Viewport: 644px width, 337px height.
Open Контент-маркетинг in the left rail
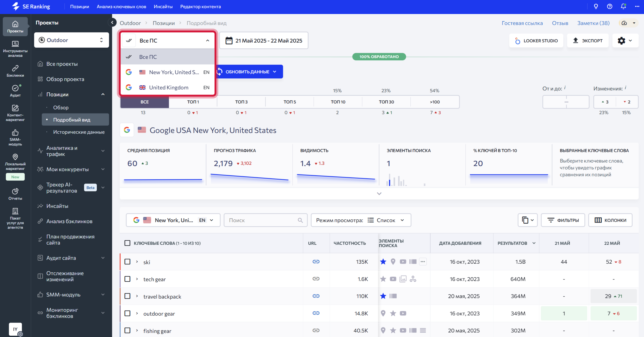pos(15,113)
